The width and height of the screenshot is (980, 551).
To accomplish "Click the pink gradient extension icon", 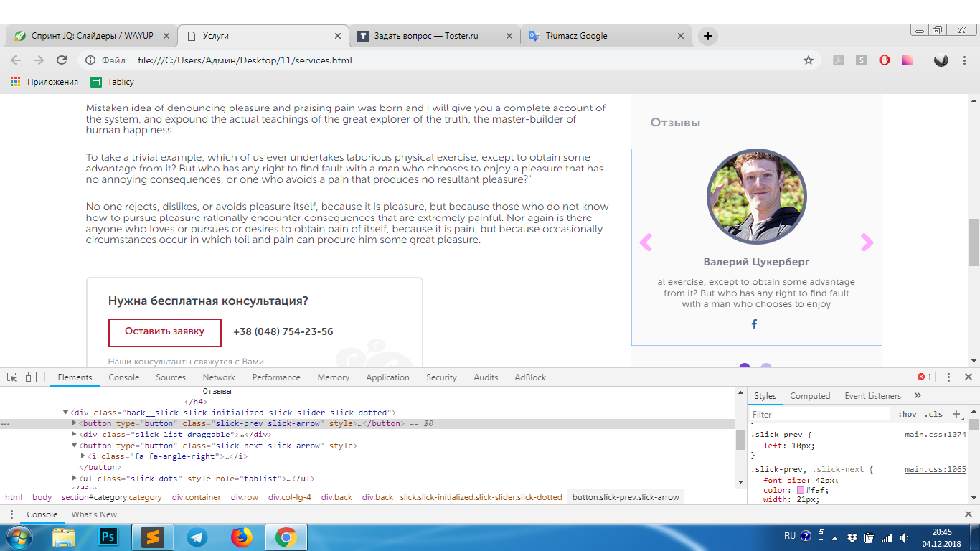I will (x=908, y=60).
